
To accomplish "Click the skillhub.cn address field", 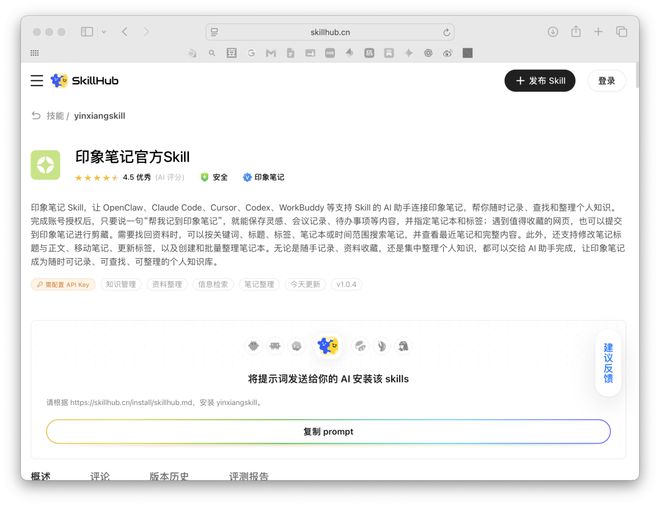I will 330,32.
